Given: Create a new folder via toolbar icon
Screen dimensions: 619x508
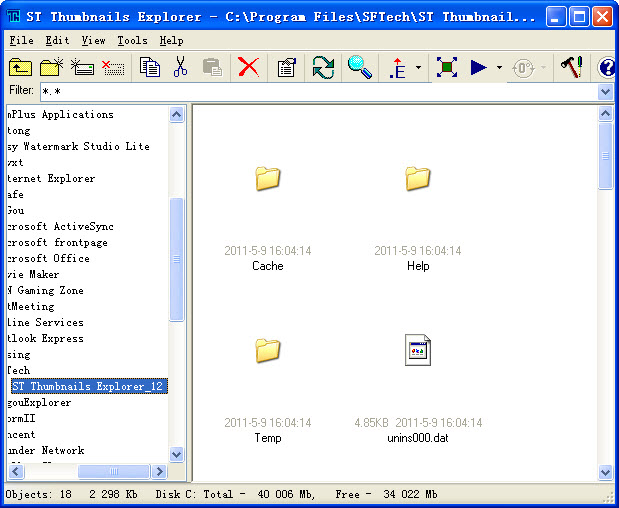Looking at the screenshot, I should point(51,67).
